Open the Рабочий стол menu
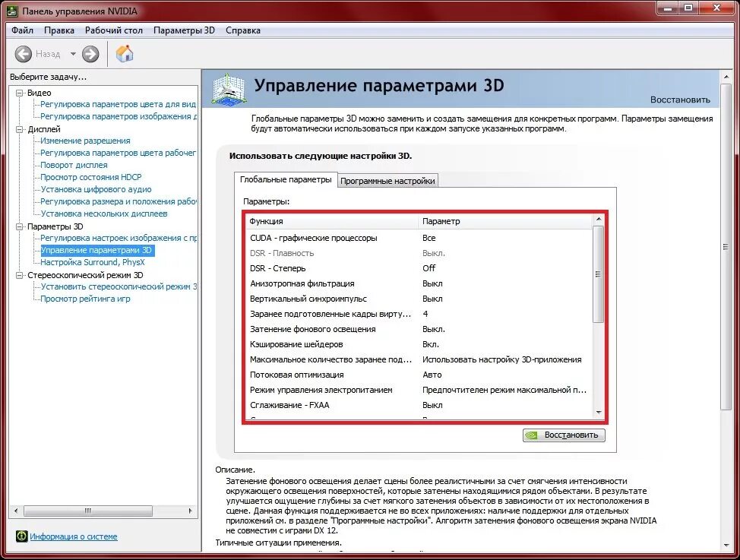The image size is (740, 560). (x=114, y=30)
